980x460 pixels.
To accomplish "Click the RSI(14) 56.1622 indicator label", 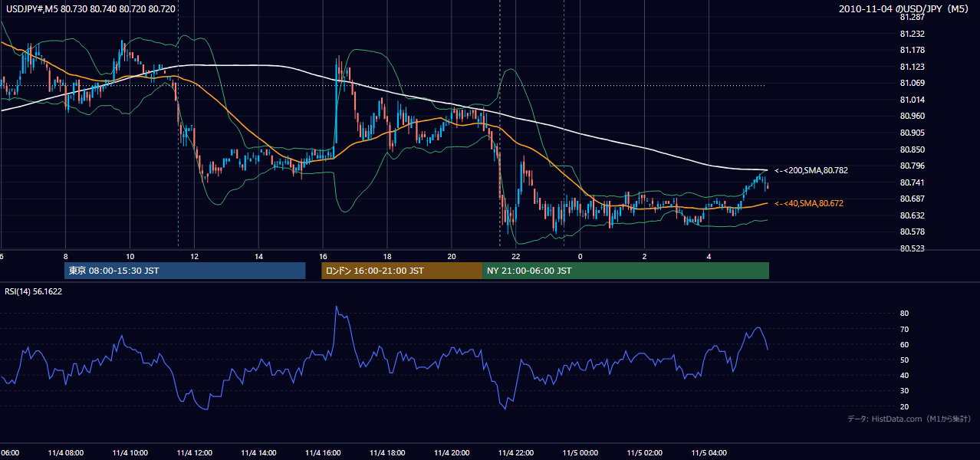I will (x=33, y=291).
